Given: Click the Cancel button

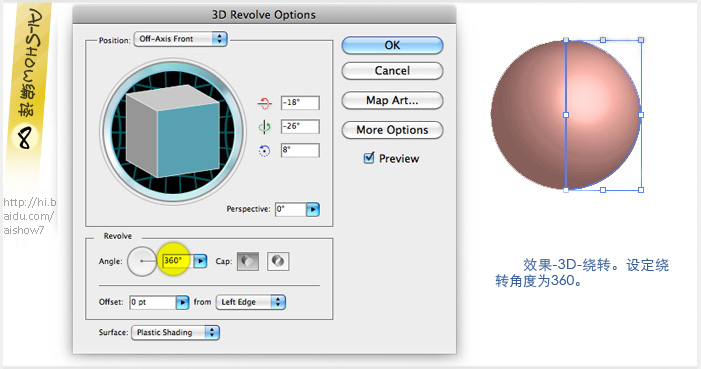Looking at the screenshot, I should point(392,71).
